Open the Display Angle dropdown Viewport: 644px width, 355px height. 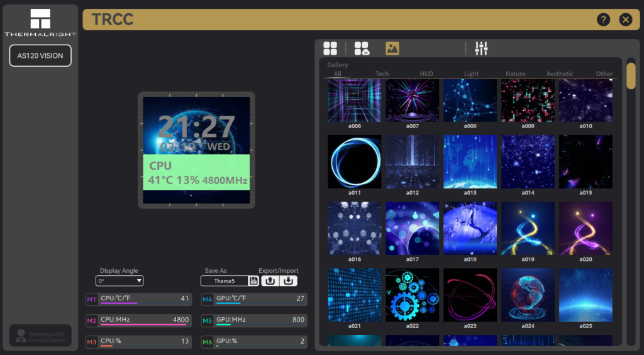[119, 281]
